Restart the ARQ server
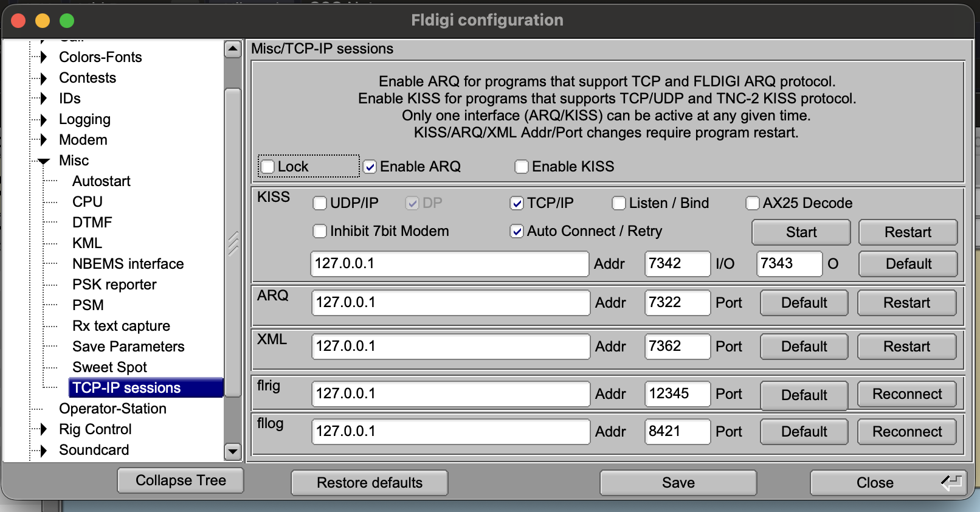The image size is (980, 512). (x=906, y=303)
